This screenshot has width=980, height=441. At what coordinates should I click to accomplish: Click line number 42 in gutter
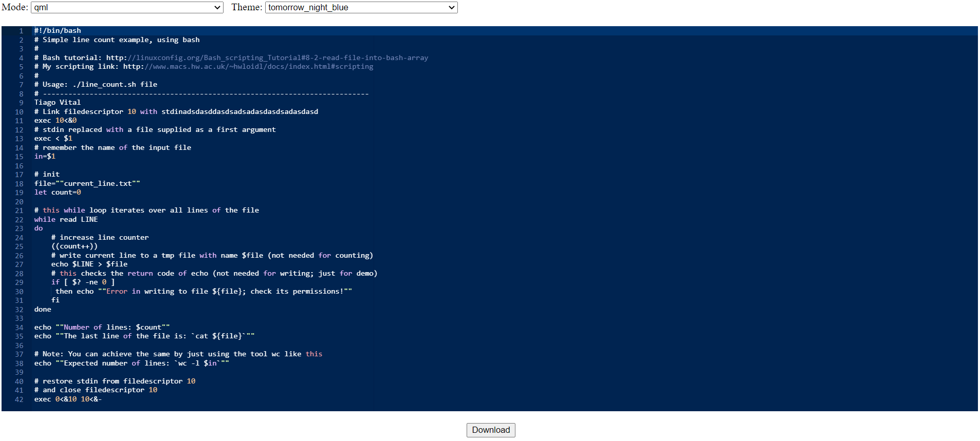point(19,399)
